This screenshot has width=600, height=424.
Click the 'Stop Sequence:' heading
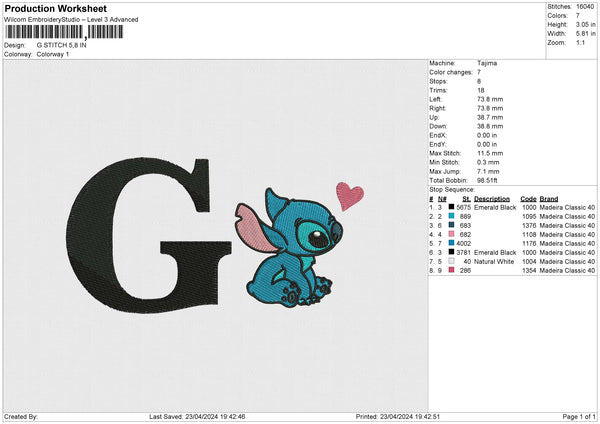[x=452, y=190]
